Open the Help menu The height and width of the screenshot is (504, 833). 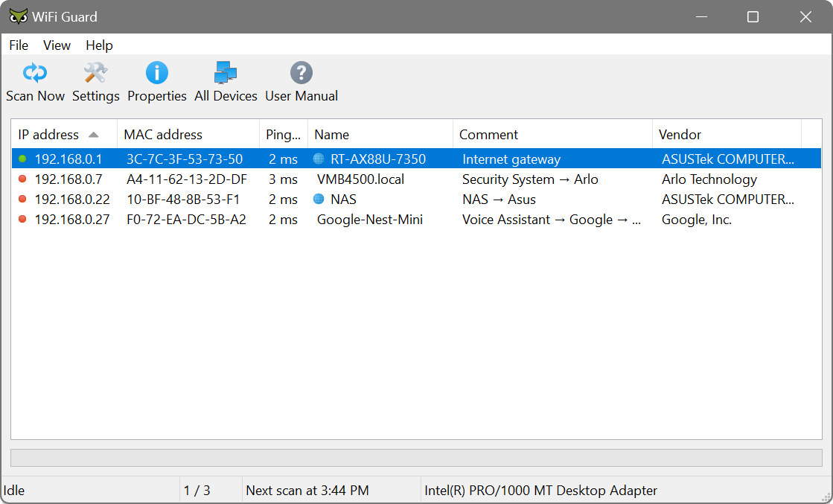coord(99,45)
